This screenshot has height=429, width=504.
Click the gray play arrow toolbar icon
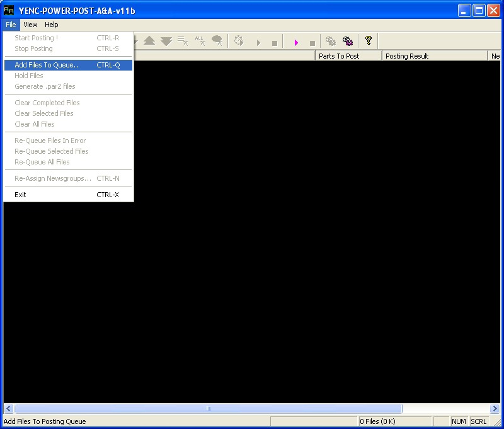(x=259, y=43)
